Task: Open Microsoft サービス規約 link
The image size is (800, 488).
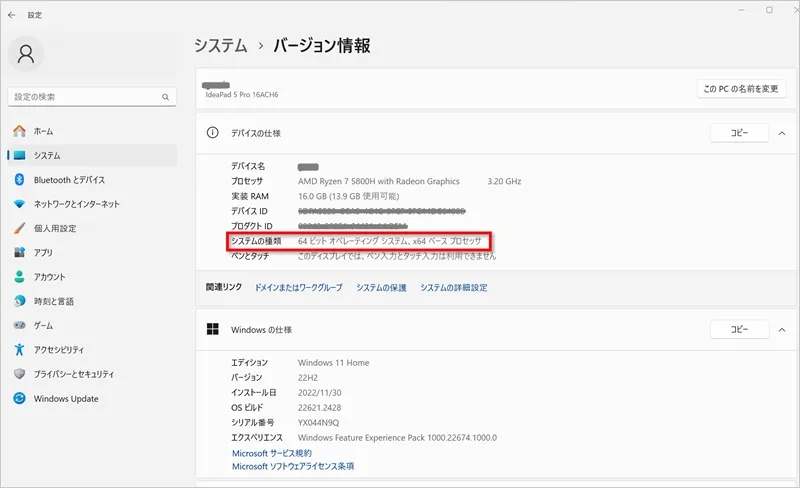Action: (271, 453)
